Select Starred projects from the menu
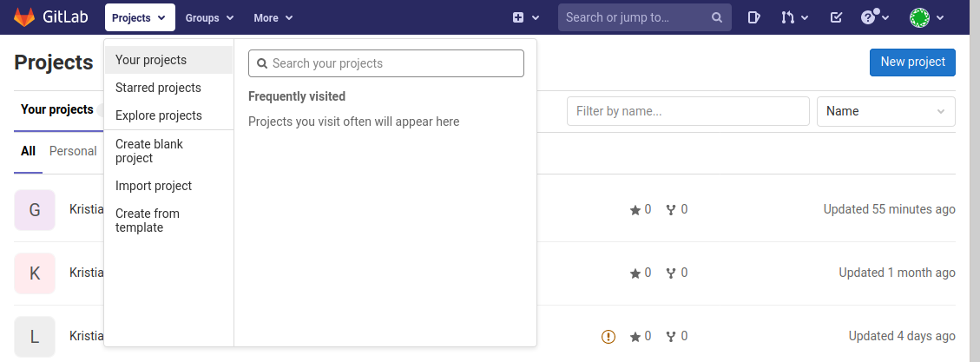The image size is (980, 362). [158, 88]
